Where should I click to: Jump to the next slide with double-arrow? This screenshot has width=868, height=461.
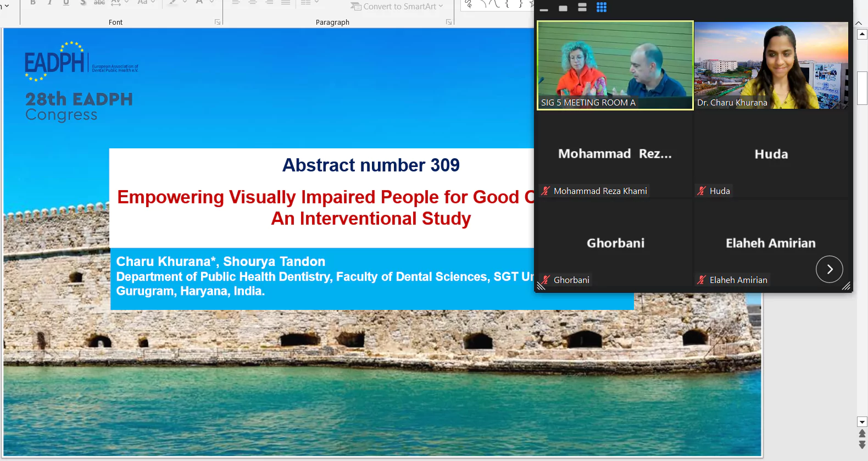862,445
